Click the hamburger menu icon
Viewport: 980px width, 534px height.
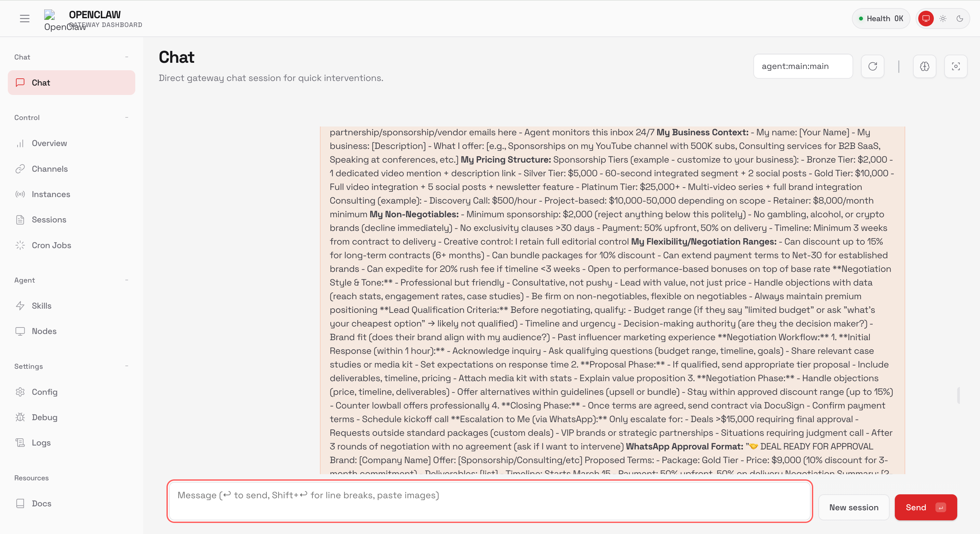[24, 18]
